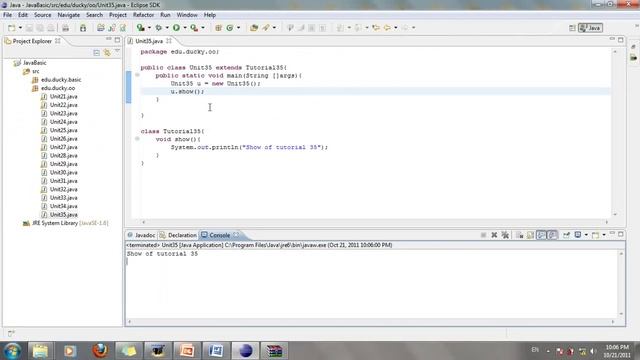Select Unit28.java in Project Explorer
The image size is (640, 360).
[x=59, y=156]
